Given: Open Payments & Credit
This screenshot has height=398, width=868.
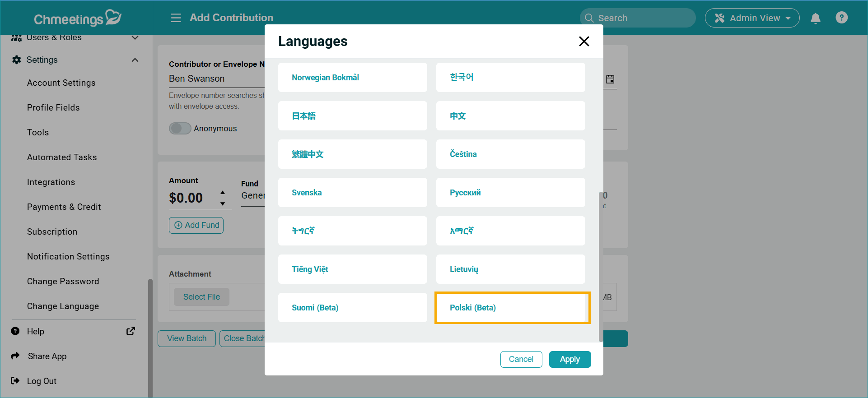Looking at the screenshot, I should [64, 207].
